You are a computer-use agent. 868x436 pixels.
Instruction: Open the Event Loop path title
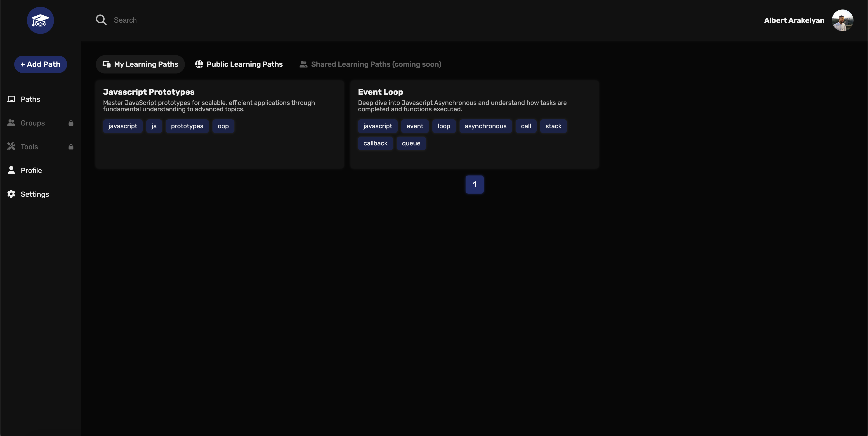(x=380, y=92)
